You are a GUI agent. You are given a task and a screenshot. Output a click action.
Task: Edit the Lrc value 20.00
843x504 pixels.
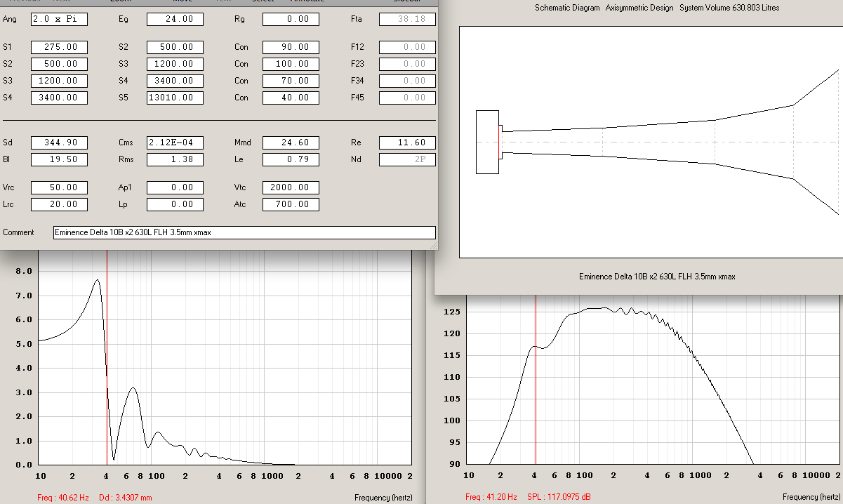point(60,204)
